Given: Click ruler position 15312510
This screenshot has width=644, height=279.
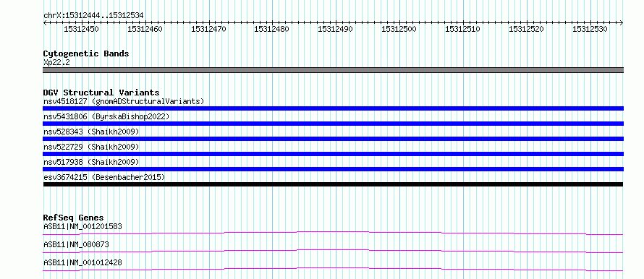Looking at the screenshot, I should coord(463,29).
